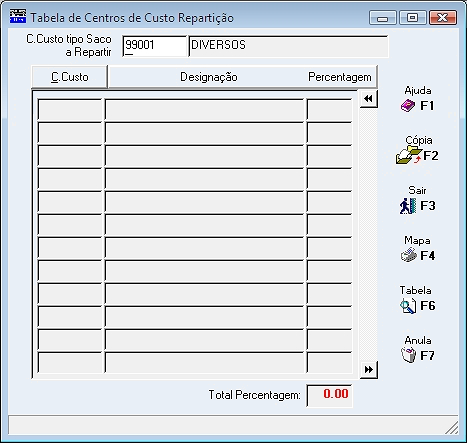Screen dimensions: 467x443
Task: Focus the C.Custo field containing 99001
Action: click(x=154, y=46)
